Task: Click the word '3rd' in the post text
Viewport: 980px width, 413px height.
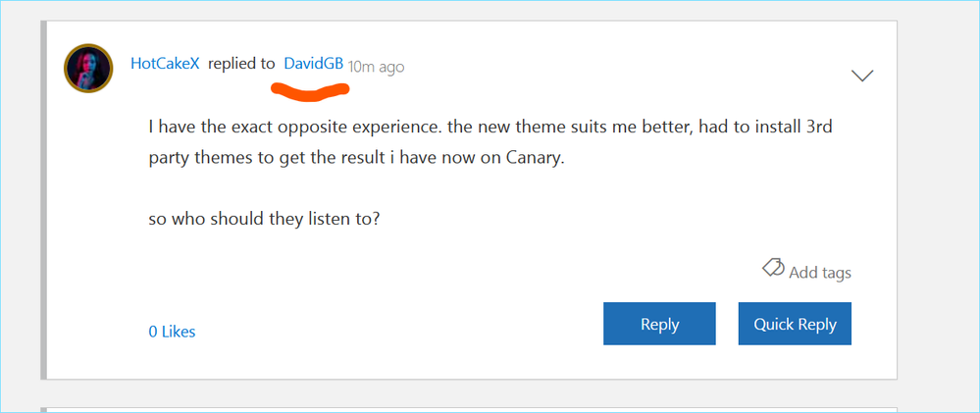Action: [818, 128]
